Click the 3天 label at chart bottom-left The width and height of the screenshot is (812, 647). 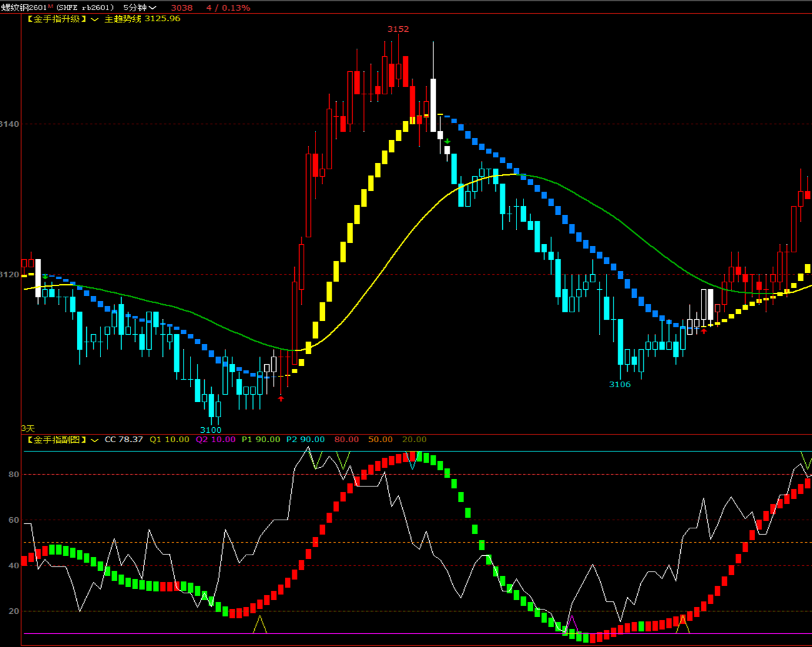28,428
